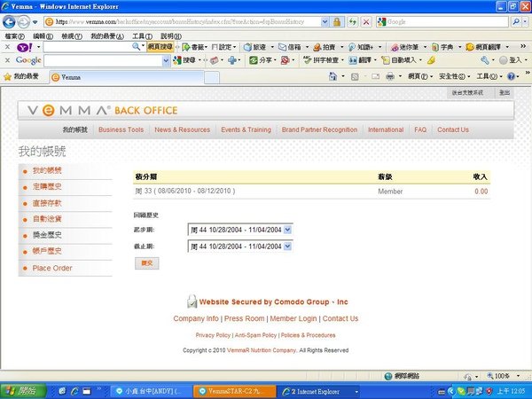Close the Google toolbar with its X
Image resolution: width=532 pixels, height=399 pixels.
[x=7, y=60]
